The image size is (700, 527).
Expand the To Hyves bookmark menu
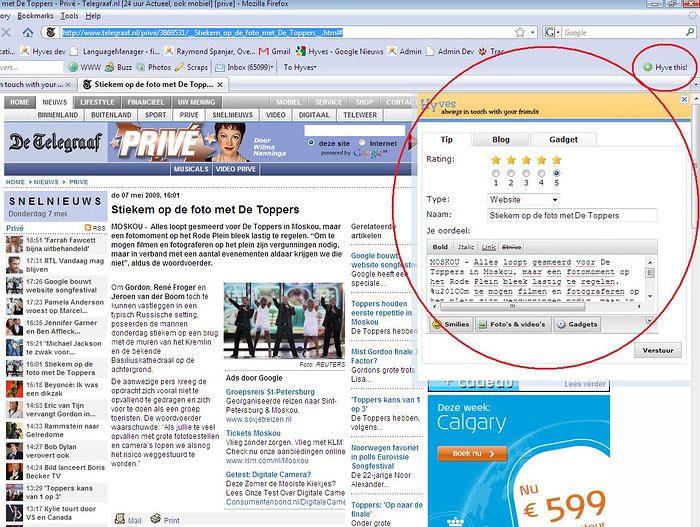tap(300, 67)
